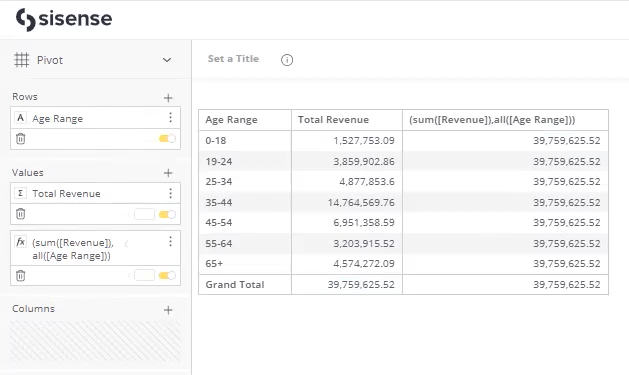Screen dimensions: 629x375
Task: Select Total Revenue field in Values panel
Action: pos(66,194)
